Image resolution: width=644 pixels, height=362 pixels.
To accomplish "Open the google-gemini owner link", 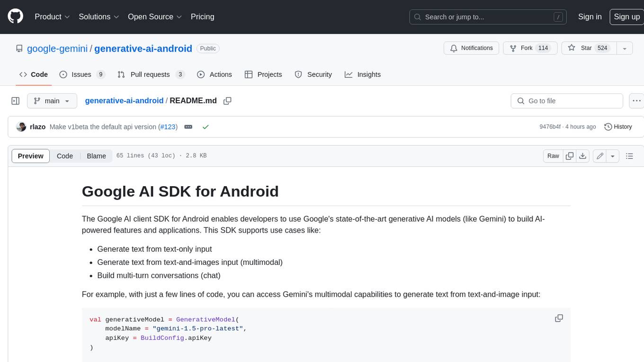I will (57, 48).
